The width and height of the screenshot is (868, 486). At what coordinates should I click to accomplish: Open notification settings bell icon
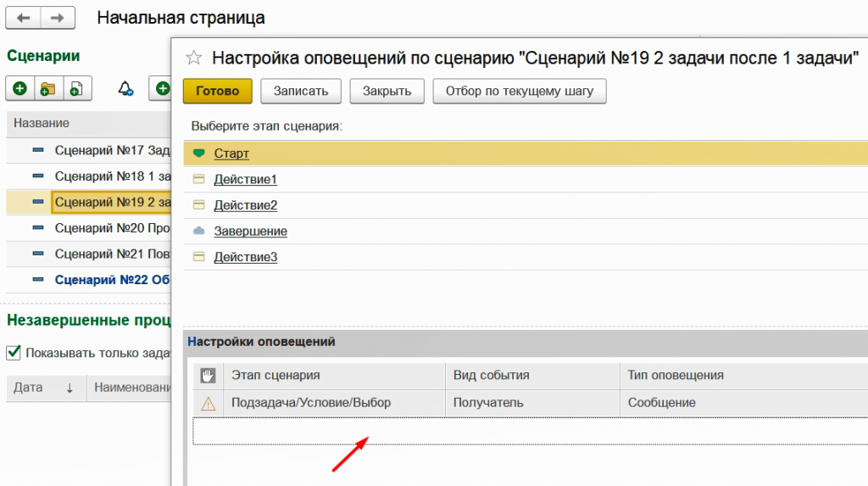click(125, 89)
